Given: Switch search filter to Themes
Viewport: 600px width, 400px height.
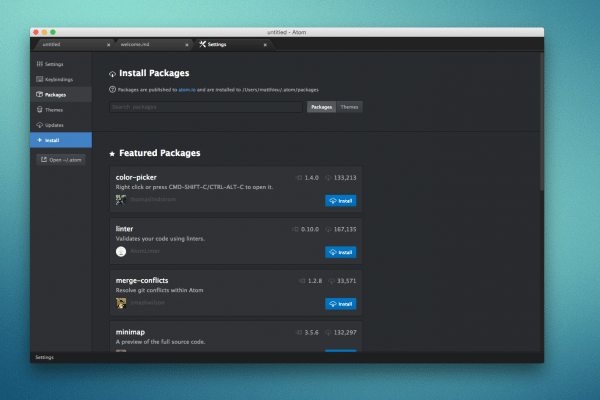Looking at the screenshot, I should point(349,106).
